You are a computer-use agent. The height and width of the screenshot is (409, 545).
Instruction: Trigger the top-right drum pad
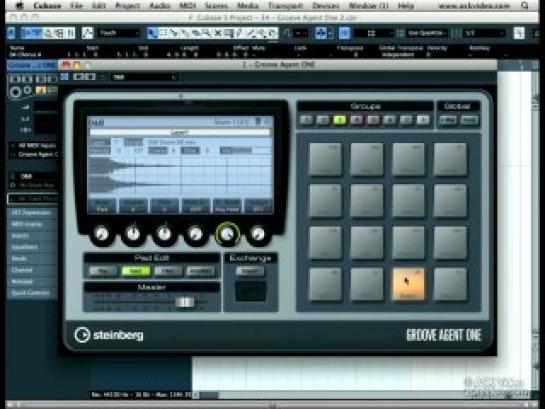point(450,159)
